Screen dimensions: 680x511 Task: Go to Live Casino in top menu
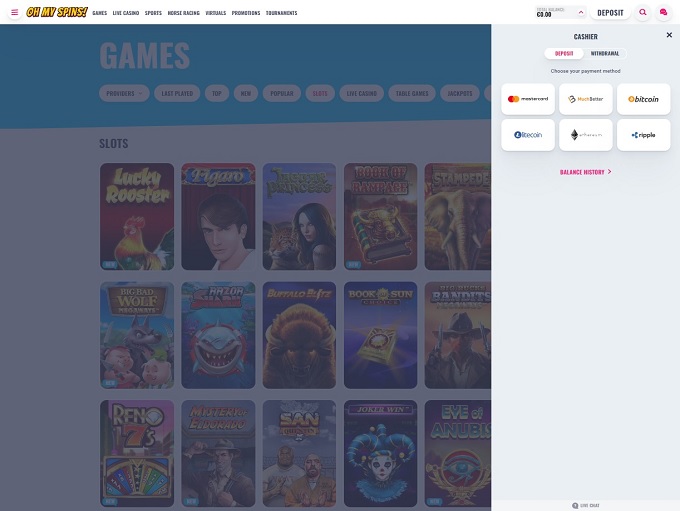126,13
